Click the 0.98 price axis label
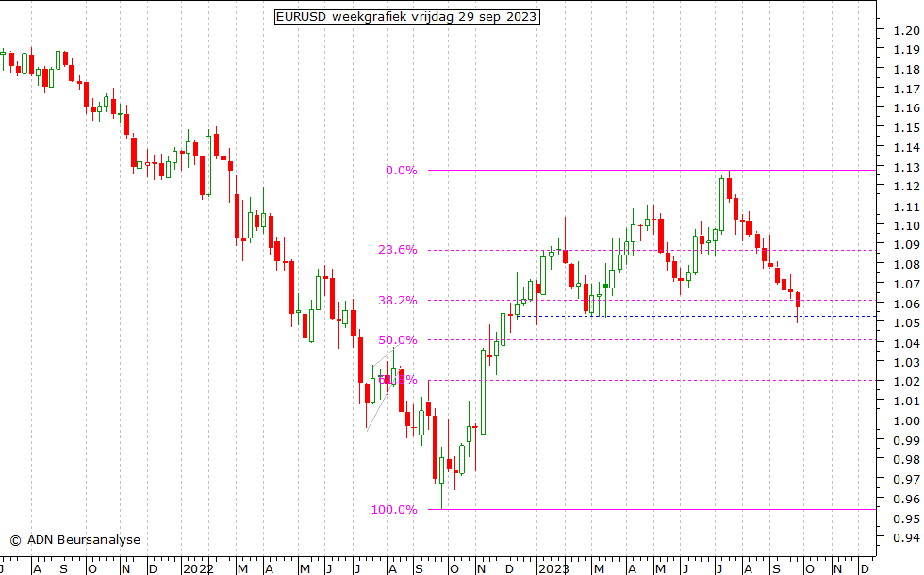 (x=906, y=460)
